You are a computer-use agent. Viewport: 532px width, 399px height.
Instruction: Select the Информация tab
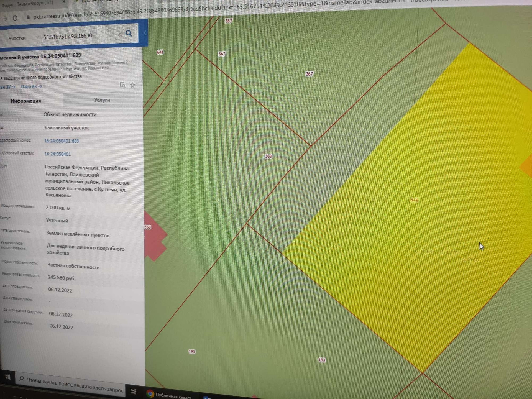26,101
